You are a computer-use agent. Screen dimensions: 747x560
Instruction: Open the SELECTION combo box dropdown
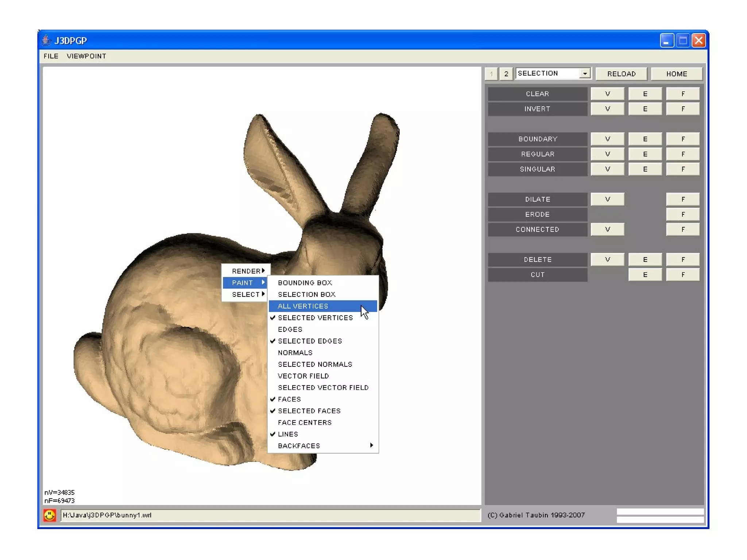(585, 74)
